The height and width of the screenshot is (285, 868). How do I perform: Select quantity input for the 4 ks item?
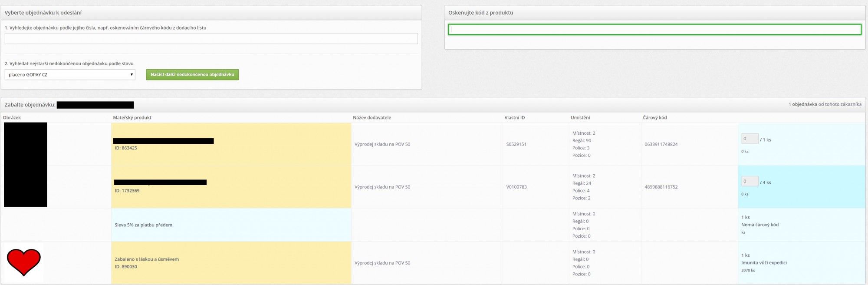pyautogui.click(x=750, y=182)
